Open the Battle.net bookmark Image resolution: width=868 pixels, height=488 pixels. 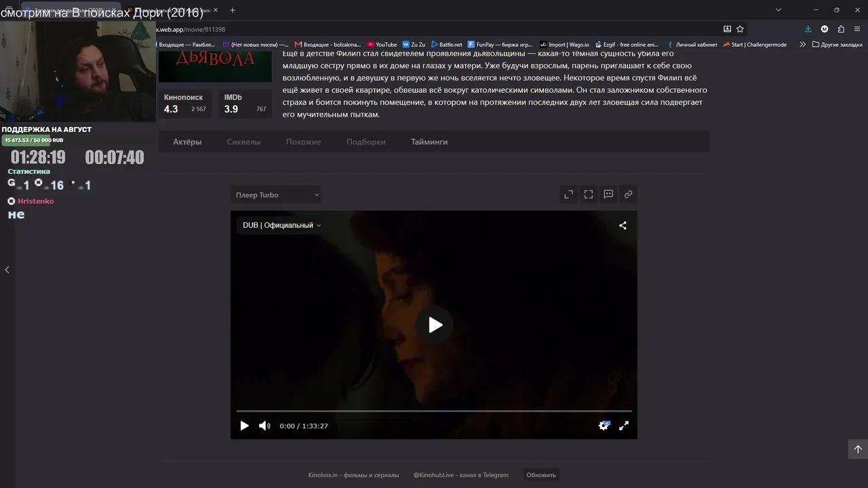446,45
